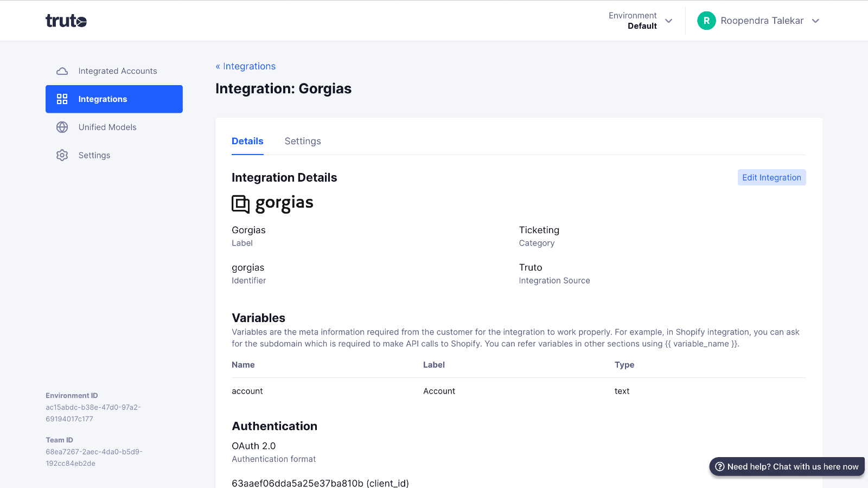Click the Integrations menu entry in sidebar
The width and height of the screenshot is (868, 488).
(x=103, y=99)
